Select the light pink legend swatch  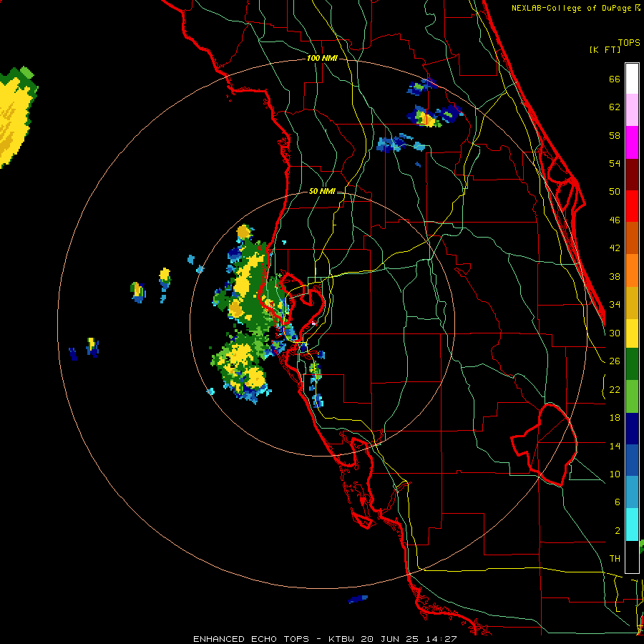coord(632,109)
